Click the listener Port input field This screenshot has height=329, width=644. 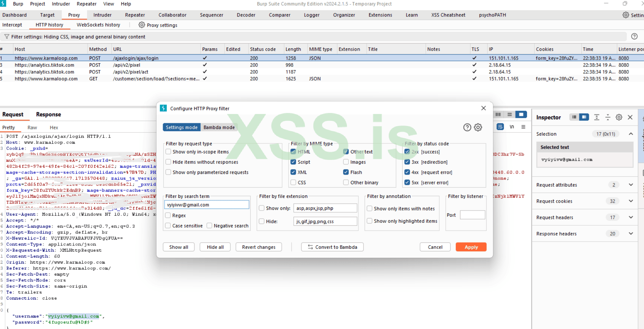click(x=472, y=215)
